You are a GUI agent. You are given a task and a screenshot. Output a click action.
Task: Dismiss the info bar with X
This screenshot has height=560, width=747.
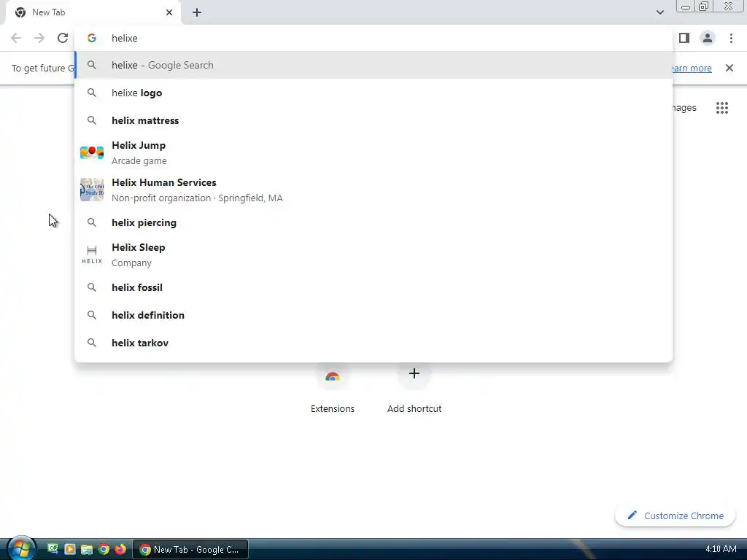coord(729,68)
